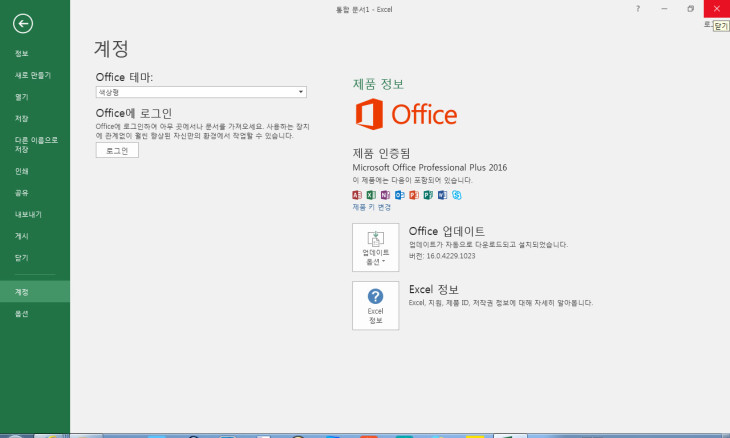The width and height of the screenshot is (730, 438).
Task: Click the purple OneNote product icon
Action: tap(385, 194)
